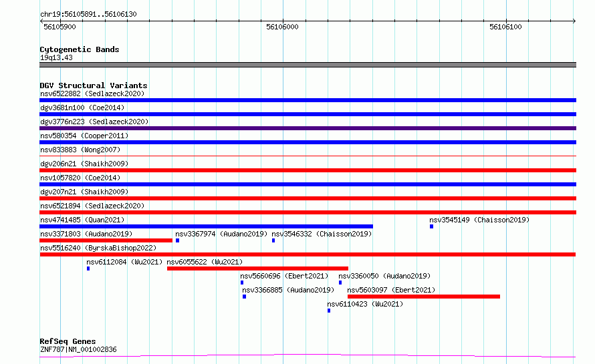This screenshot has height=364, width=595.
Task: Click the 19q13.43 band label
Action: point(56,57)
